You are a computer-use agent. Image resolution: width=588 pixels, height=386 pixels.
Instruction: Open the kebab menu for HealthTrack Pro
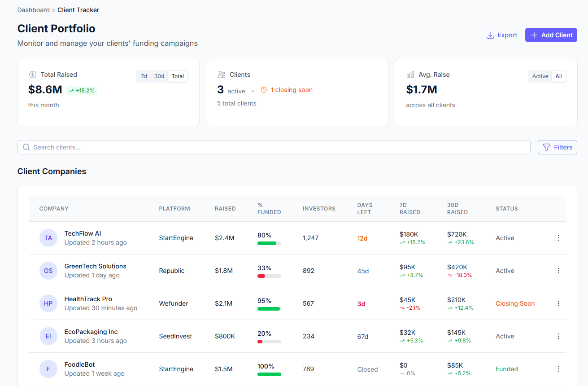tap(558, 303)
